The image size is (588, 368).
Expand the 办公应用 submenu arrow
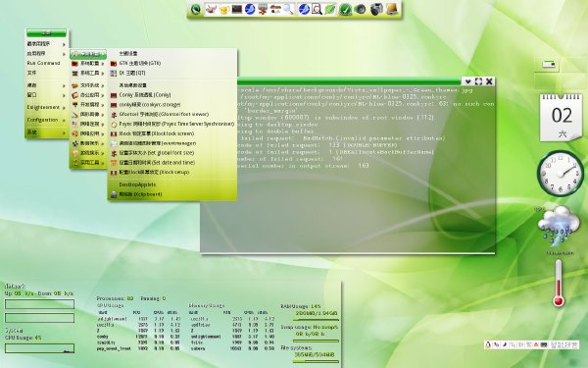[103, 95]
